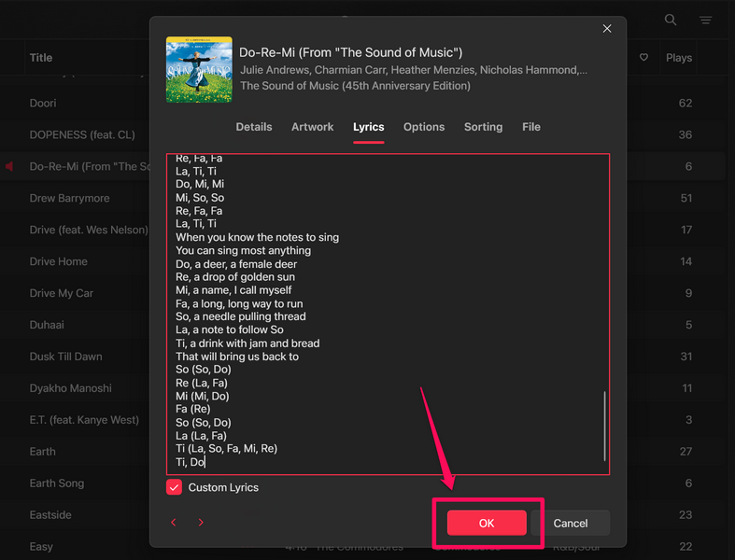Go to previous song arrow

coord(174,523)
